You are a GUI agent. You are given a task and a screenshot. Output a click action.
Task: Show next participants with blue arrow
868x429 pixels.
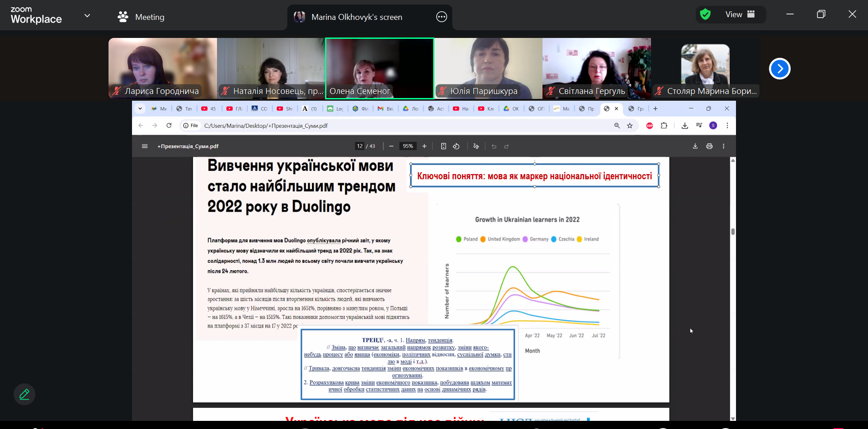pyautogui.click(x=779, y=69)
